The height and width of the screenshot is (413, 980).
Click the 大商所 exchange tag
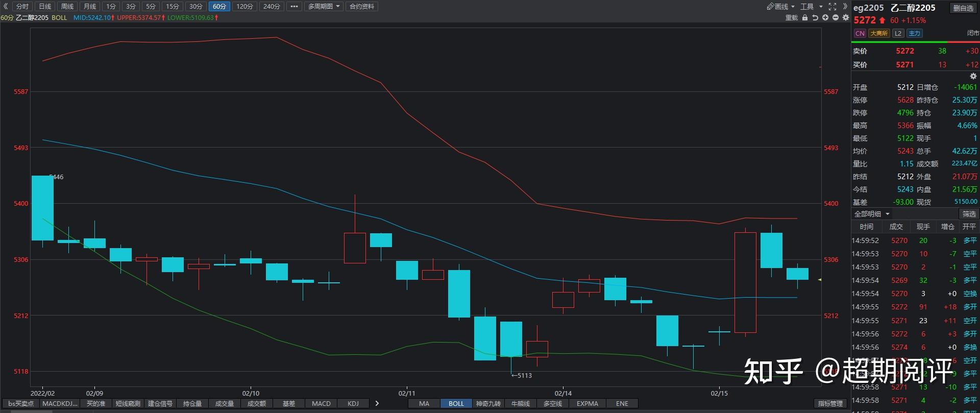[879, 33]
